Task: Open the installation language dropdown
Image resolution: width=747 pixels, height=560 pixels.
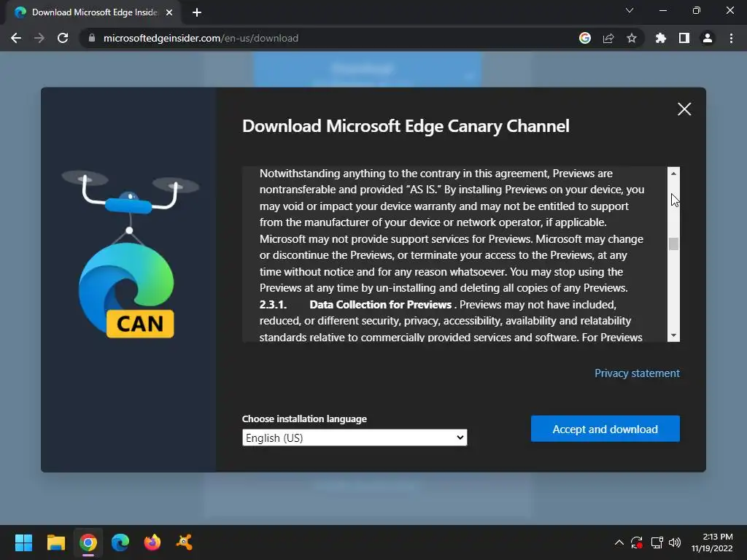Action: [355, 437]
